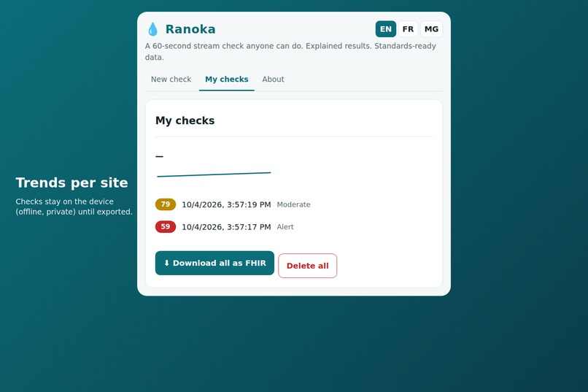Click the score 59 badge
The image size is (588, 392).
pyautogui.click(x=166, y=226)
